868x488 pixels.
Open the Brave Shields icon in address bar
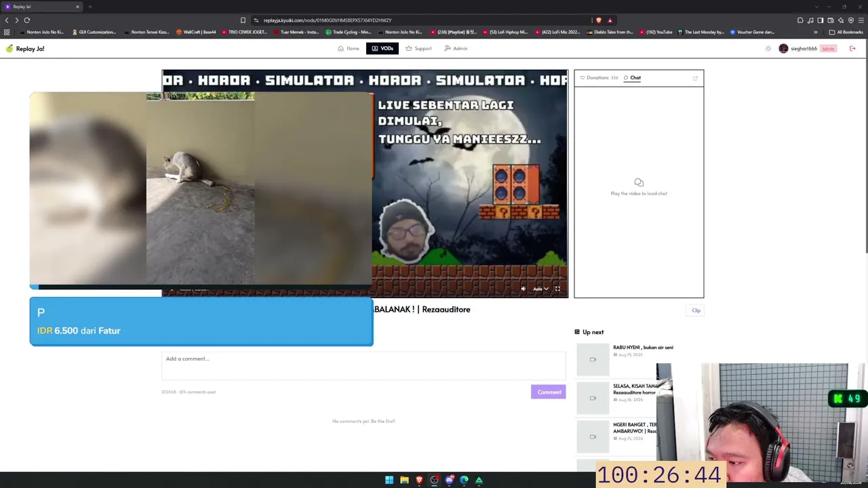click(x=598, y=20)
